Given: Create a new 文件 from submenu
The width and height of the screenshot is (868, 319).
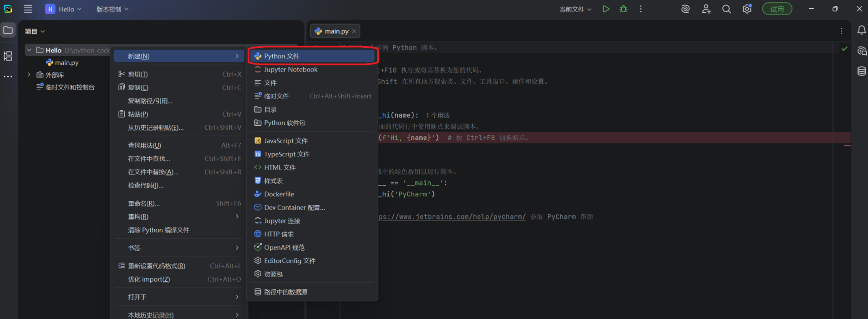Looking at the screenshot, I should coord(312,83).
